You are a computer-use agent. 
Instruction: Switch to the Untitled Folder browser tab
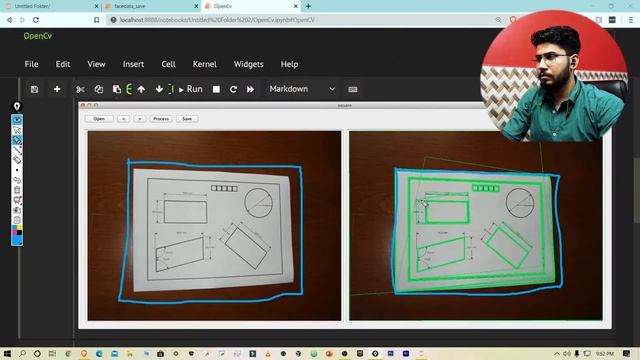click(x=50, y=6)
